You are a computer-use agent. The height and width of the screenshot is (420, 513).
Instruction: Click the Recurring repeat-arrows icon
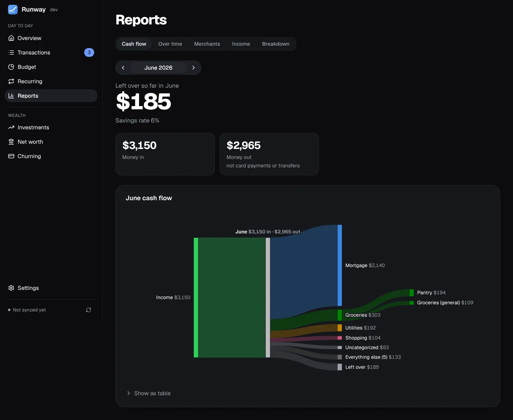(x=11, y=81)
